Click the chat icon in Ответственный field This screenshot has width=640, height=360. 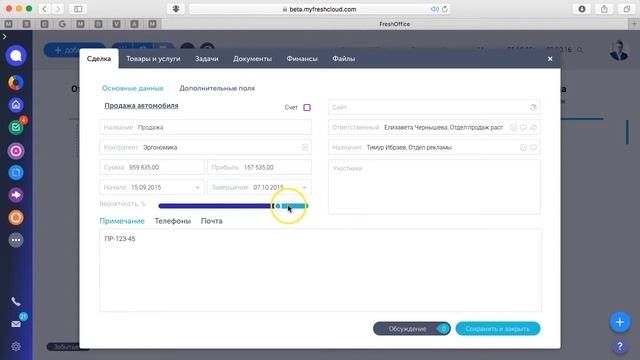coord(523,127)
